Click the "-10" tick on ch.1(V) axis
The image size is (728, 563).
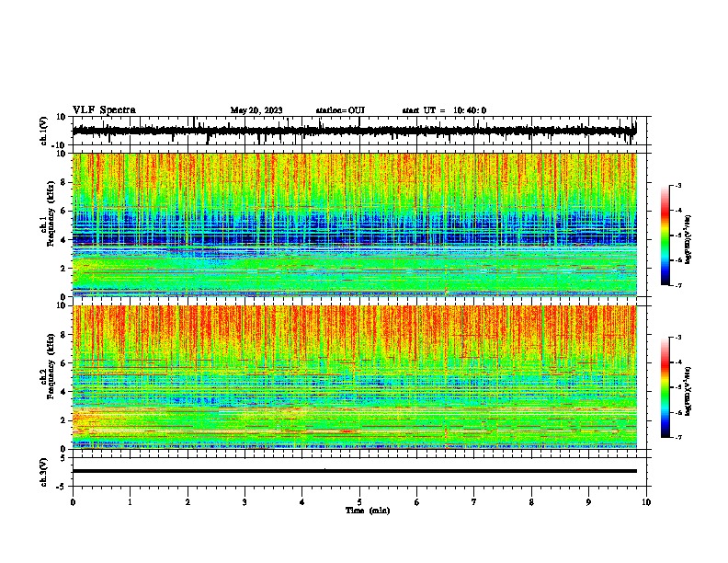pos(60,145)
